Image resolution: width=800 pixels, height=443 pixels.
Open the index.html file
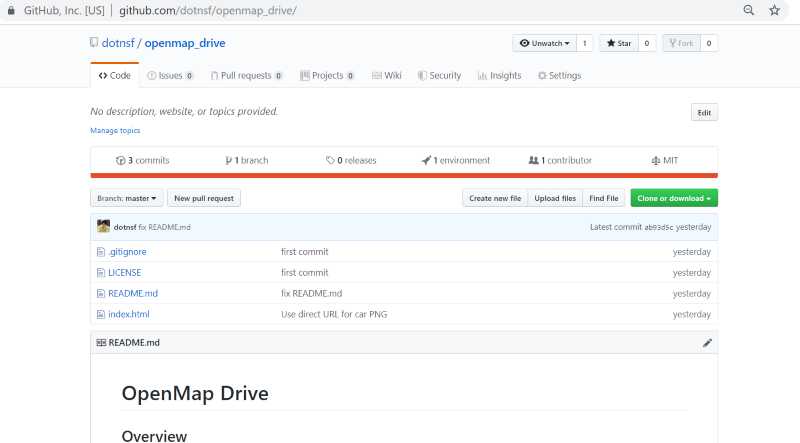point(129,314)
